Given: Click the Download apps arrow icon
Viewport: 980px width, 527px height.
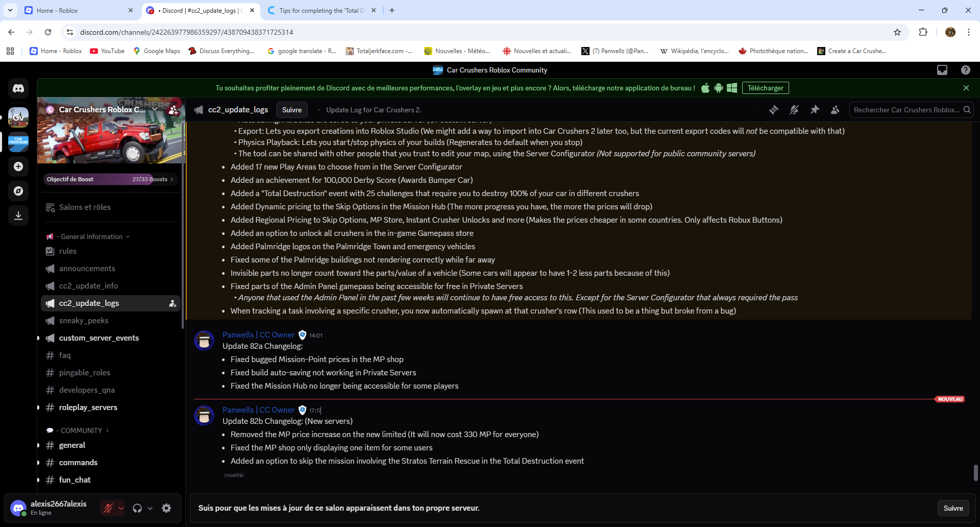Looking at the screenshot, I should click(x=18, y=215).
